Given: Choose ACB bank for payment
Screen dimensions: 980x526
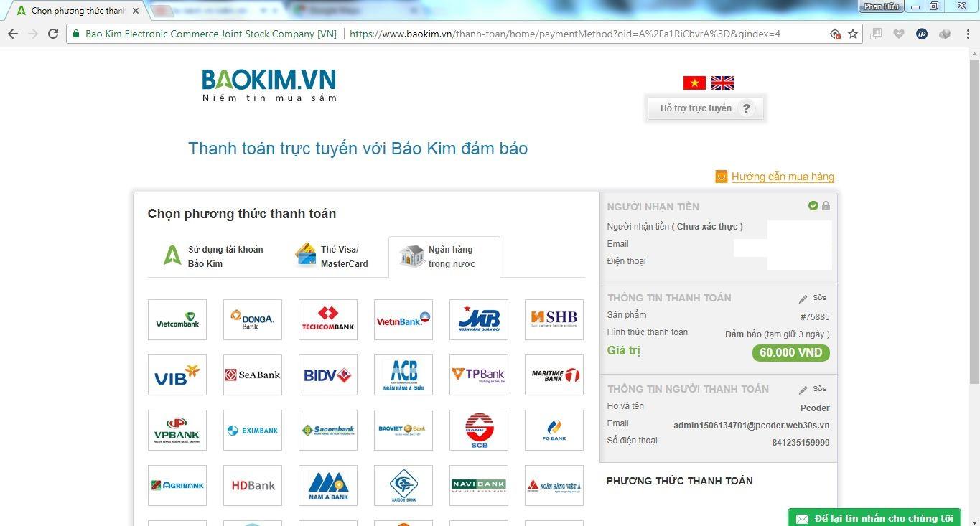Looking at the screenshot, I should click(403, 375).
